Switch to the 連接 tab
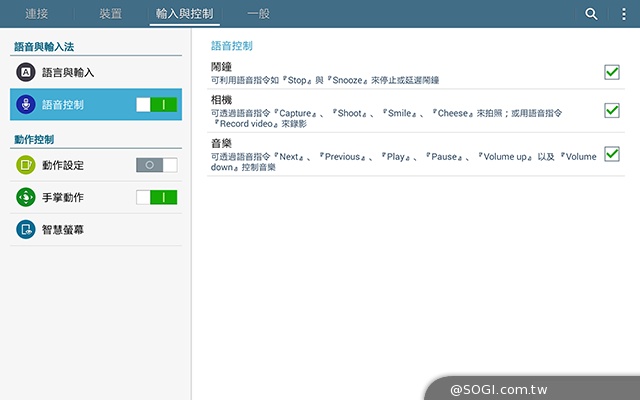Image resolution: width=640 pixels, height=400 pixels. [x=39, y=14]
